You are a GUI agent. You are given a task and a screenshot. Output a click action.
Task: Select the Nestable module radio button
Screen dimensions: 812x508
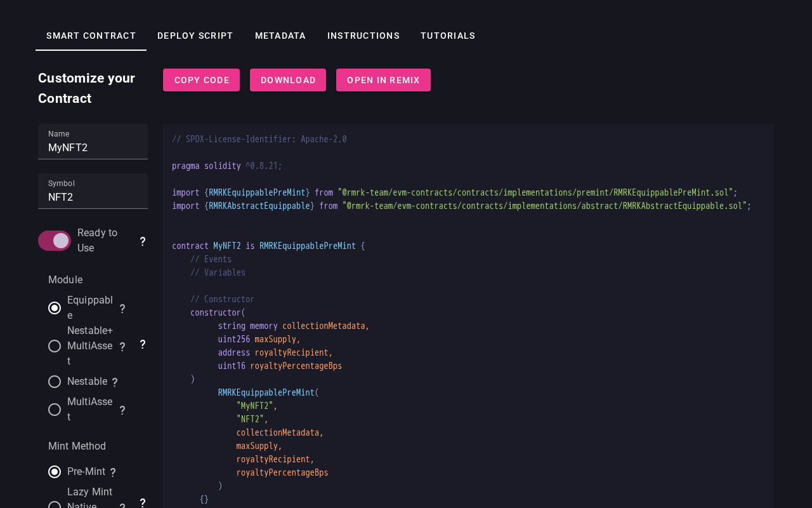(x=55, y=382)
